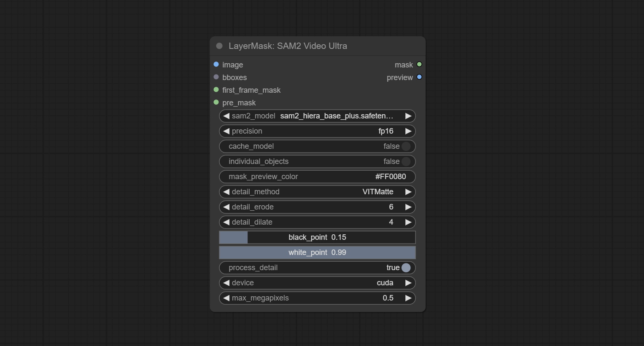The width and height of the screenshot is (644, 346).
Task: Open the detail_method VITMatte dropdown
Action: click(x=317, y=192)
